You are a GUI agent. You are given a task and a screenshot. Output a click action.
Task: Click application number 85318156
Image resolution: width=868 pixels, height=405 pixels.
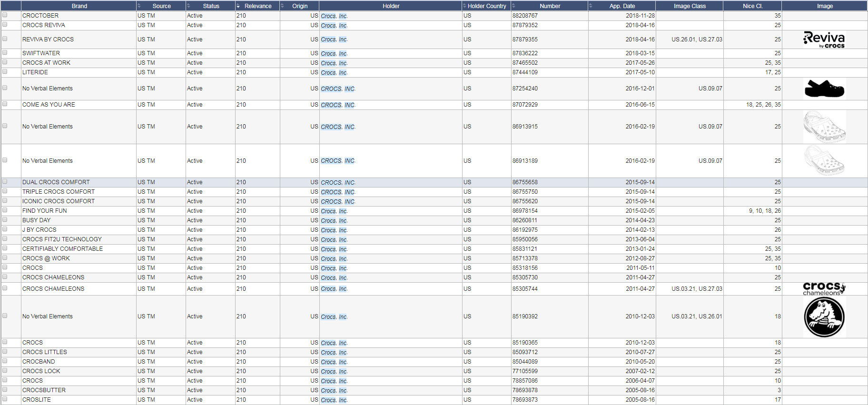(525, 268)
